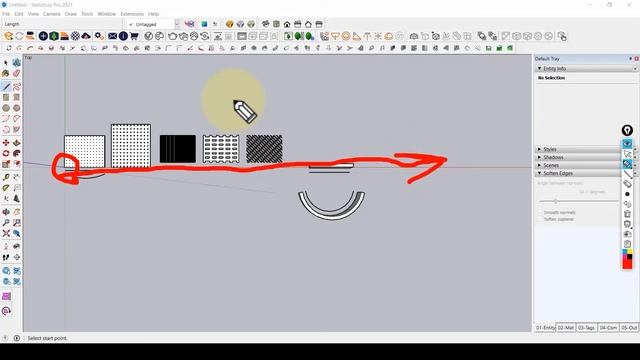Select the annotation toolbar eraser icon
The width and height of the screenshot is (640, 360).
click(x=627, y=184)
